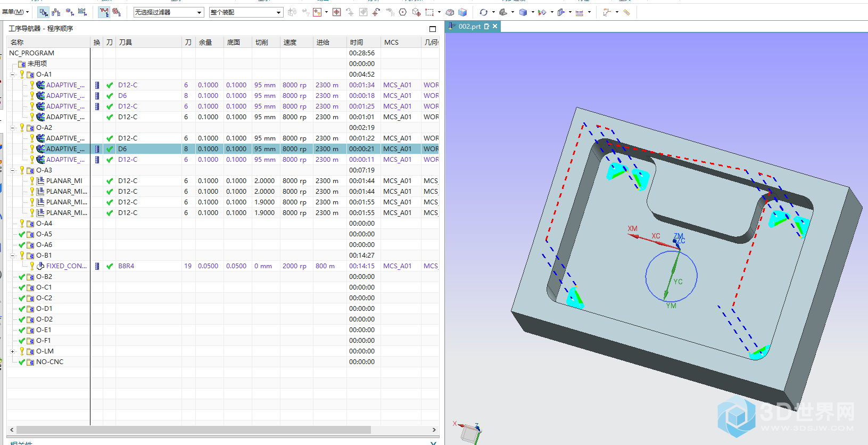This screenshot has width=868, height=445.
Task: Select the O-C1 program group
Action: click(x=44, y=287)
